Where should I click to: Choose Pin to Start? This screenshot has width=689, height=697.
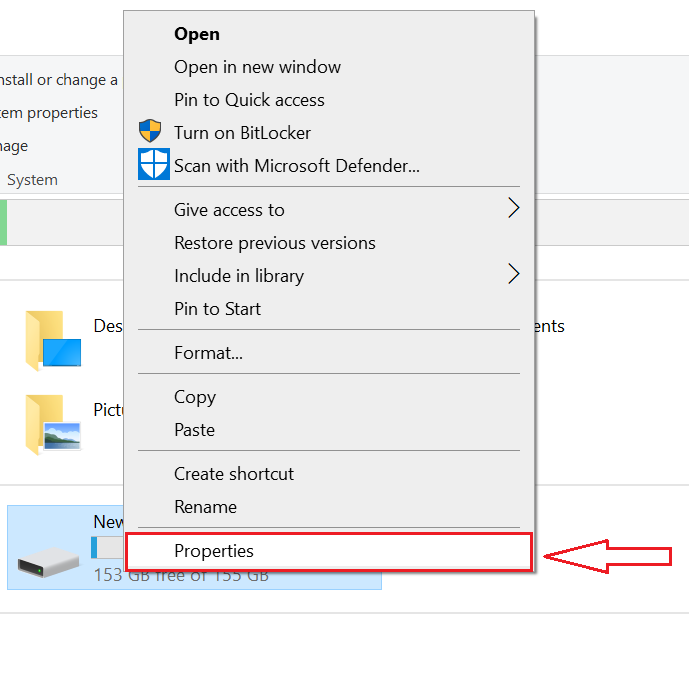329,309
